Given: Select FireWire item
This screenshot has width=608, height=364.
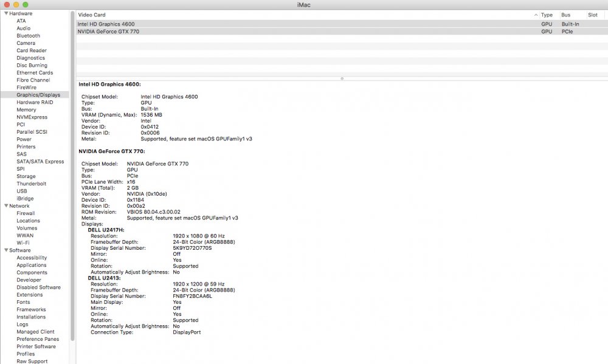Looking at the screenshot, I should [x=26, y=88].
